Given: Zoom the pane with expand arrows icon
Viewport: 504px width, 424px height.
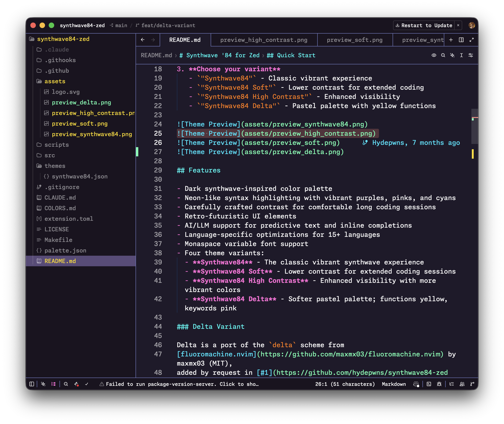Looking at the screenshot, I should (472, 40).
